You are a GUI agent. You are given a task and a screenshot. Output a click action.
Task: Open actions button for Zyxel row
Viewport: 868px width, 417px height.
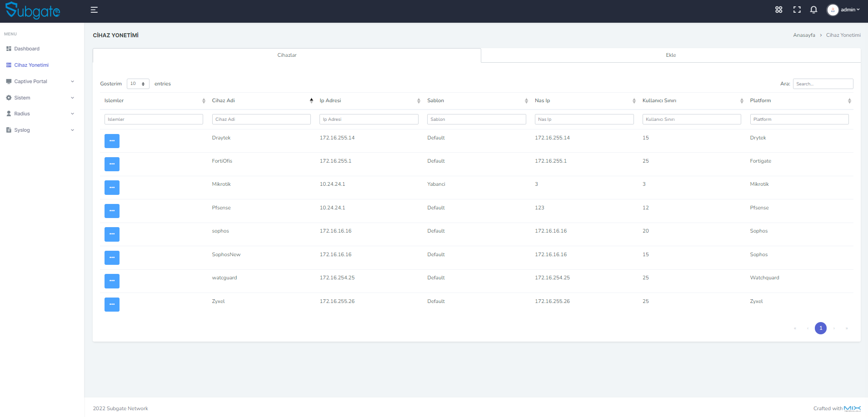tap(112, 304)
